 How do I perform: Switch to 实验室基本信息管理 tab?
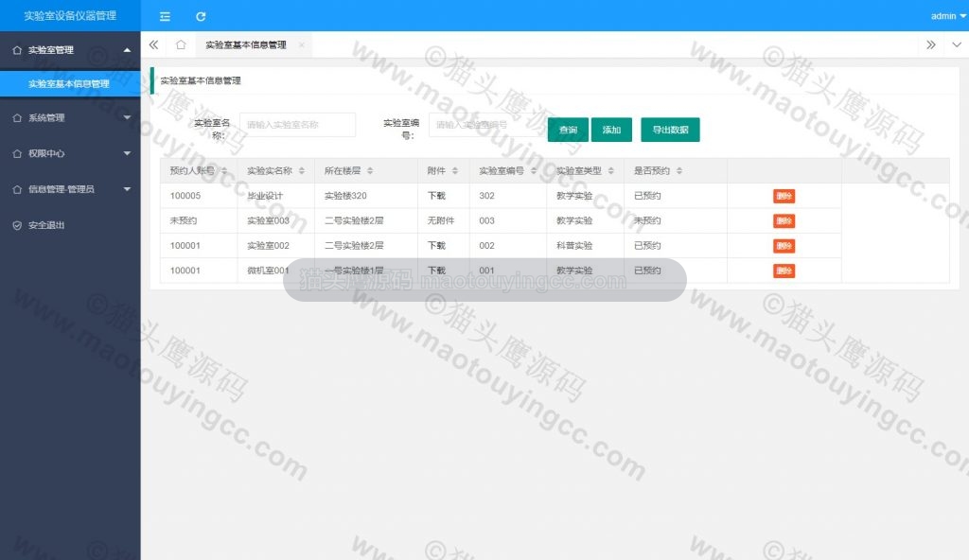coord(246,45)
